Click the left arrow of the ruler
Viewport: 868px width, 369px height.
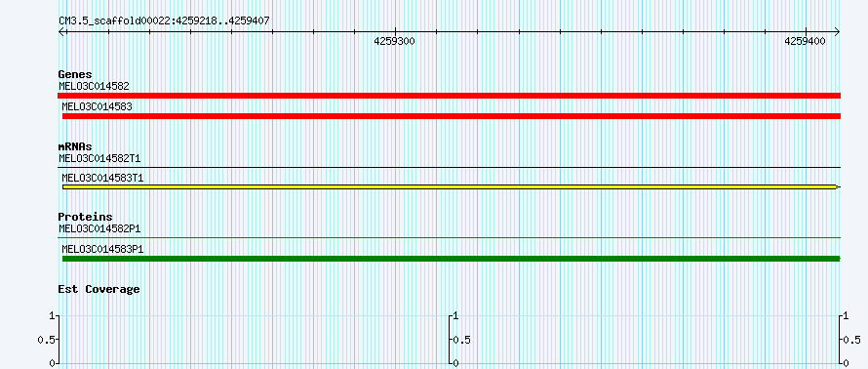click(62, 32)
